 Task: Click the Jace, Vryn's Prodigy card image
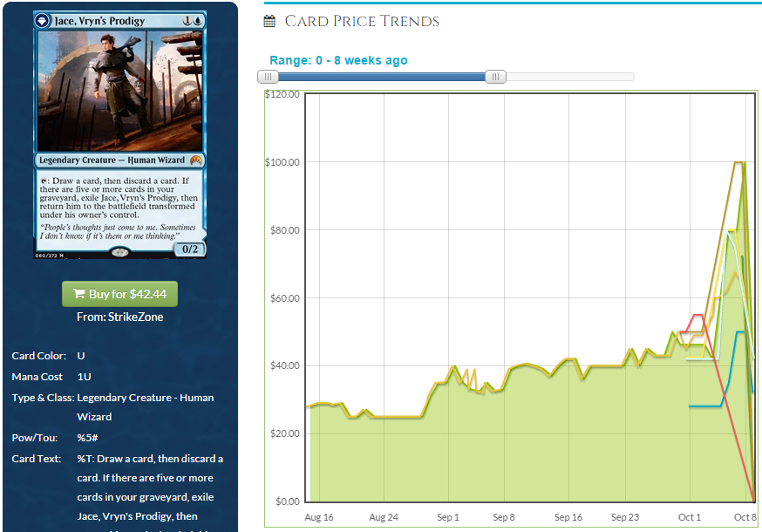[x=120, y=134]
